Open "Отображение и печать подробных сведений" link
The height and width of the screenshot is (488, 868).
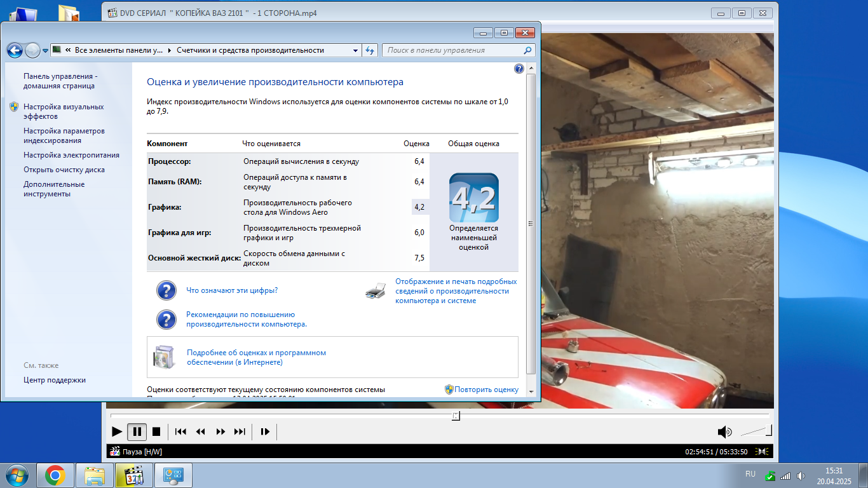click(x=456, y=291)
